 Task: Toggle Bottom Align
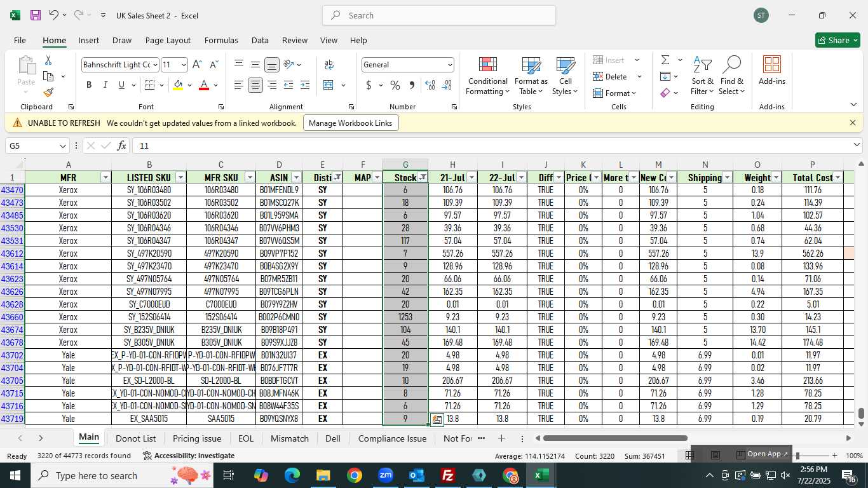272,65
